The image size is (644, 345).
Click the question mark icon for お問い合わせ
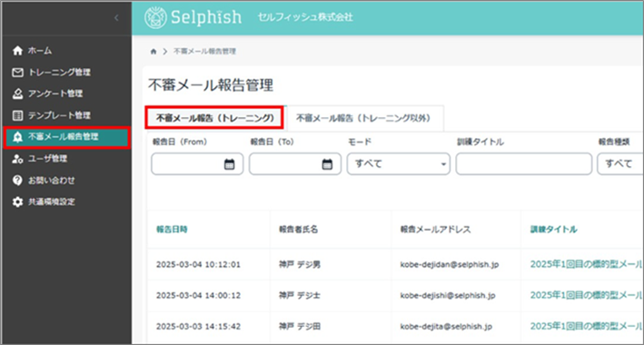(x=17, y=181)
